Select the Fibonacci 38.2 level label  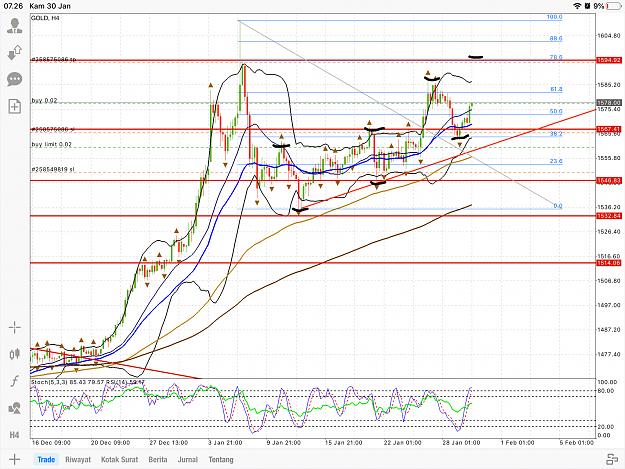pos(556,134)
